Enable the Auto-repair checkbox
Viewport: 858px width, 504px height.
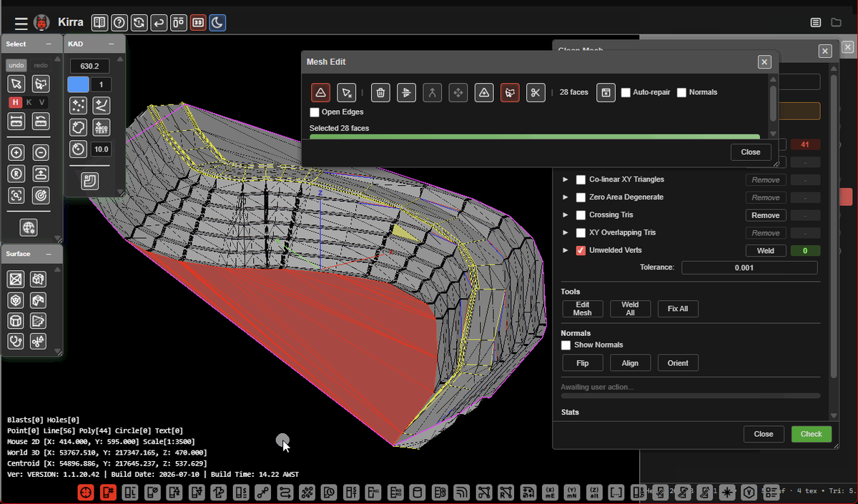coord(626,92)
